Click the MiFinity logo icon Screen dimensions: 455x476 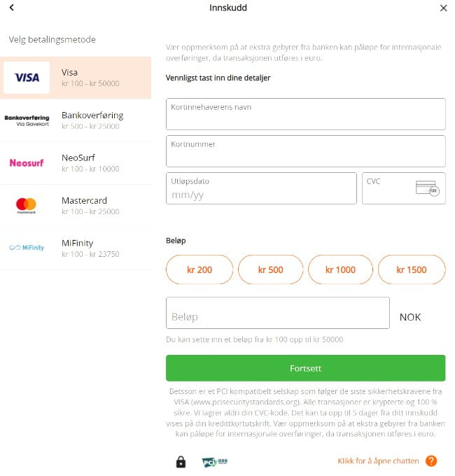tap(27, 248)
